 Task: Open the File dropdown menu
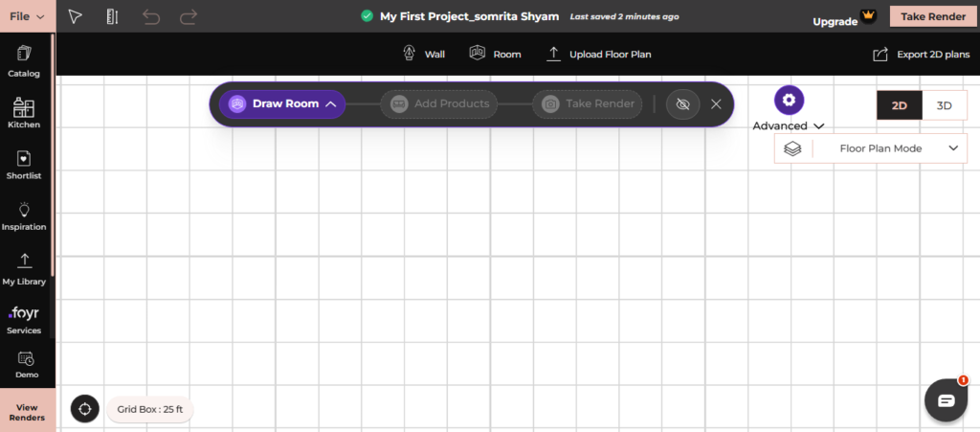pyautogui.click(x=28, y=16)
